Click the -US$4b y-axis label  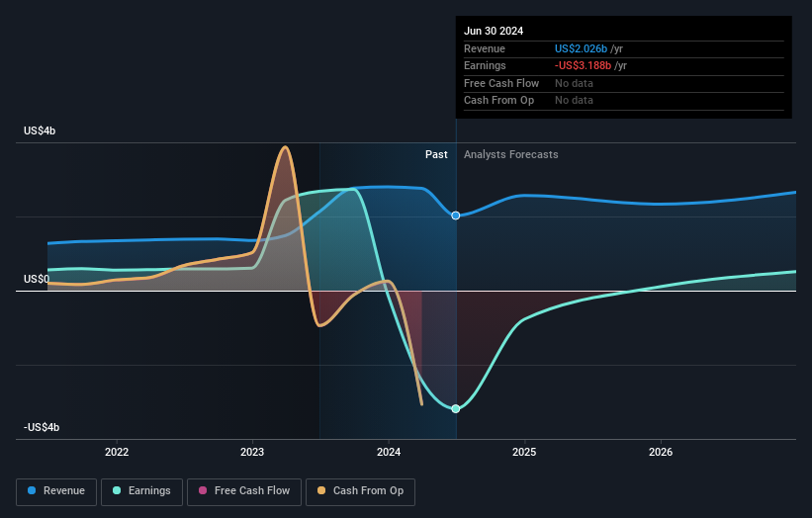click(x=42, y=427)
